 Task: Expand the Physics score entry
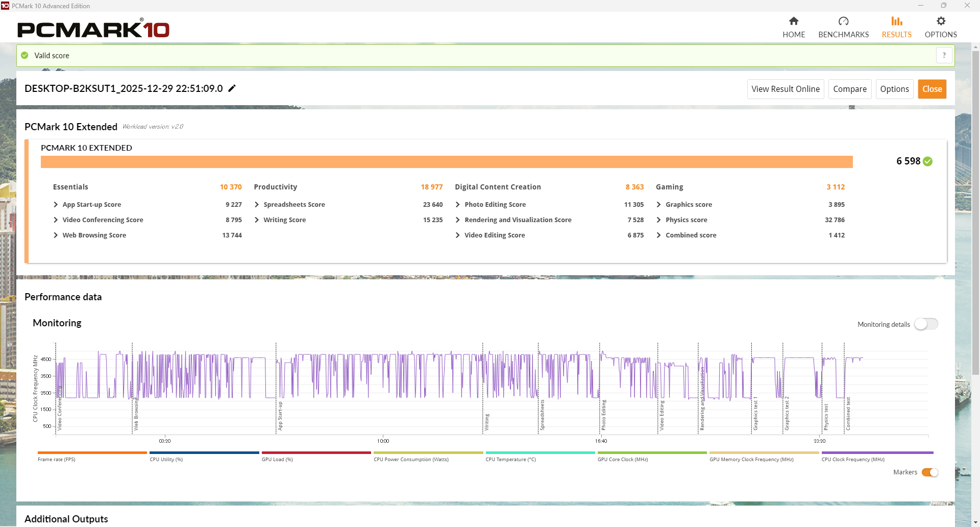click(659, 220)
